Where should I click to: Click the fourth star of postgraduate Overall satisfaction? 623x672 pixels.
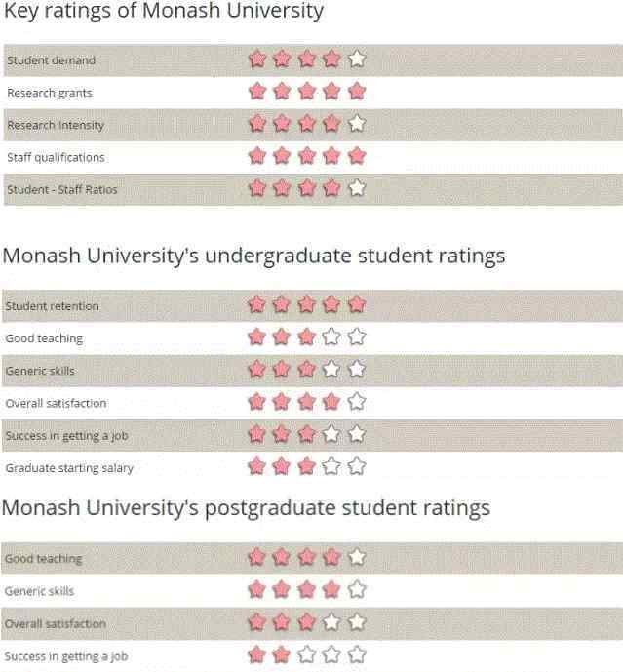point(332,622)
